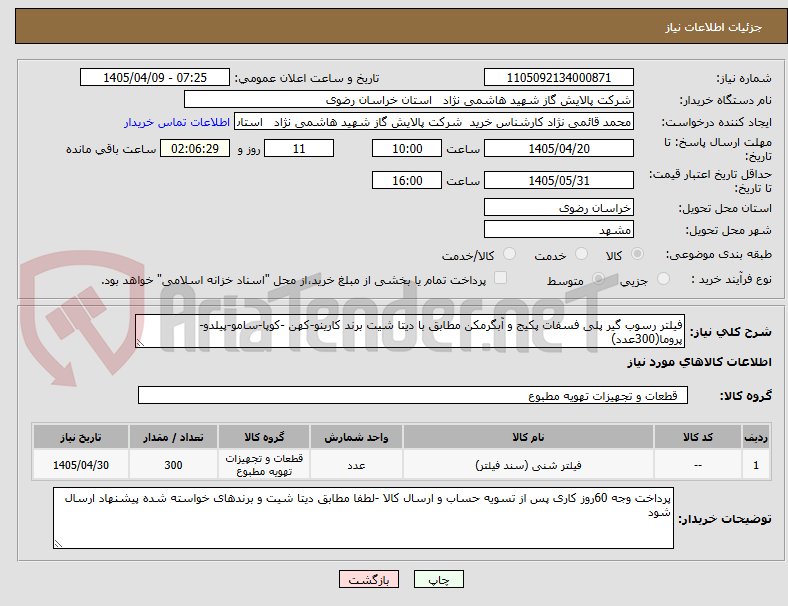
Task: Click the delivery province field خراسان رضوی
Action: click(558, 207)
